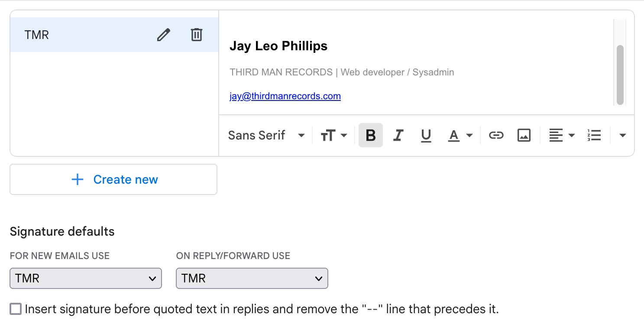Delete the TMR signature with trash icon
The height and width of the screenshot is (324, 644).
pyautogui.click(x=197, y=35)
